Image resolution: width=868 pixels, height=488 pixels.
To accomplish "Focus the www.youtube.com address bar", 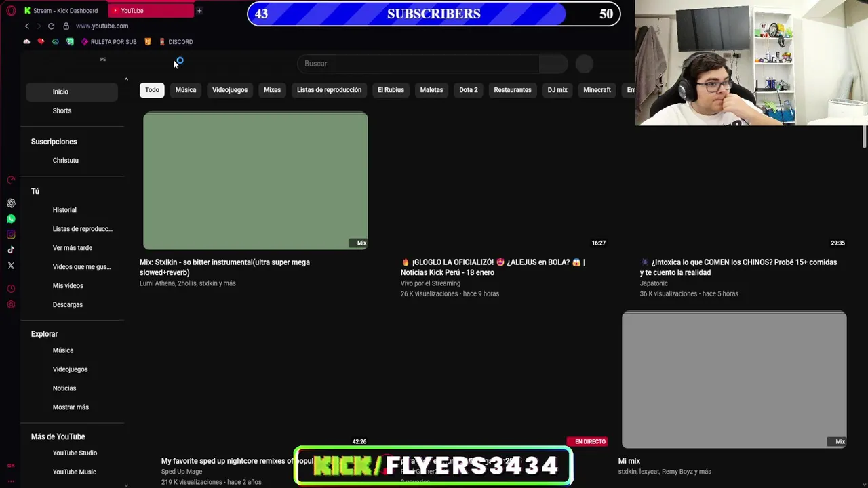I will [x=102, y=26].
